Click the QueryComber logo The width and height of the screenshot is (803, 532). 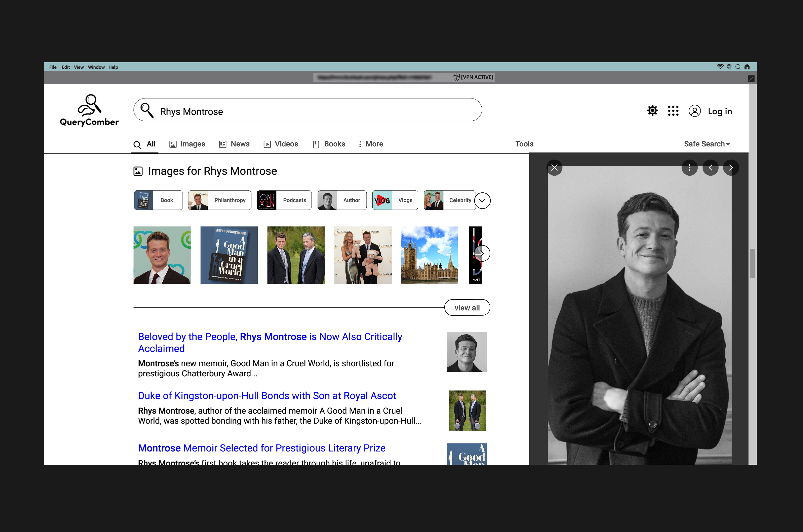tap(89, 110)
